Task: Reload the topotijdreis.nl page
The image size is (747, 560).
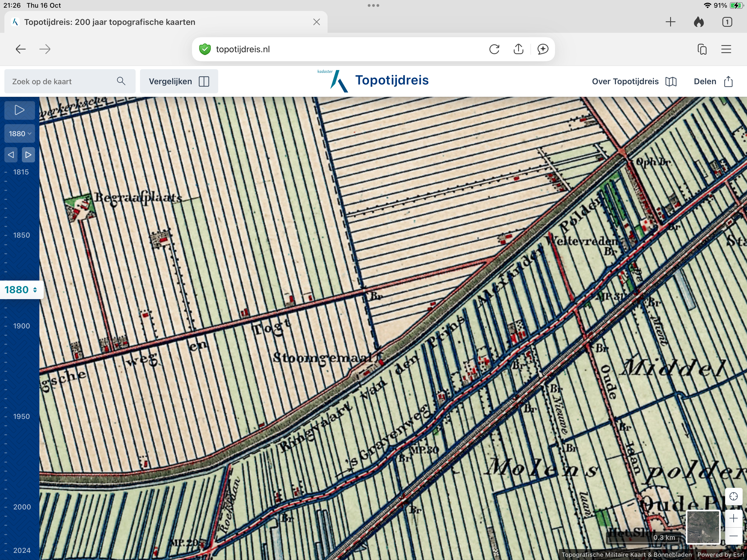Action: (494, 49)
